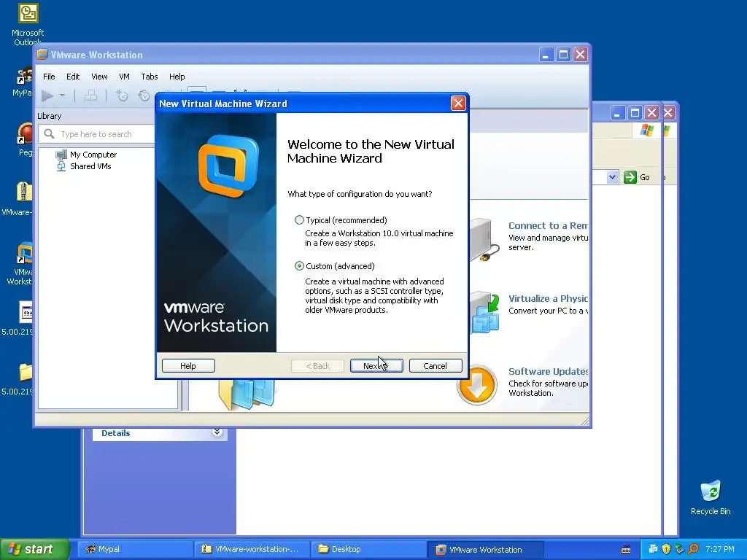Click the My Computer monitor icon

tap(61, 155)
